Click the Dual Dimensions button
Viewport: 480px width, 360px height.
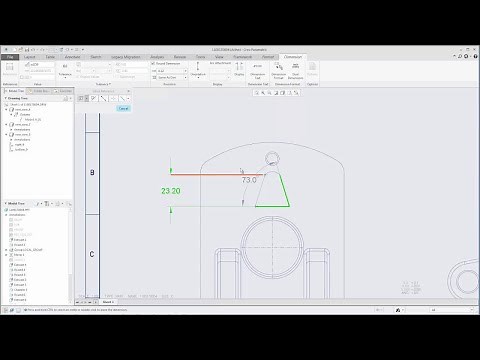[295, 71]
